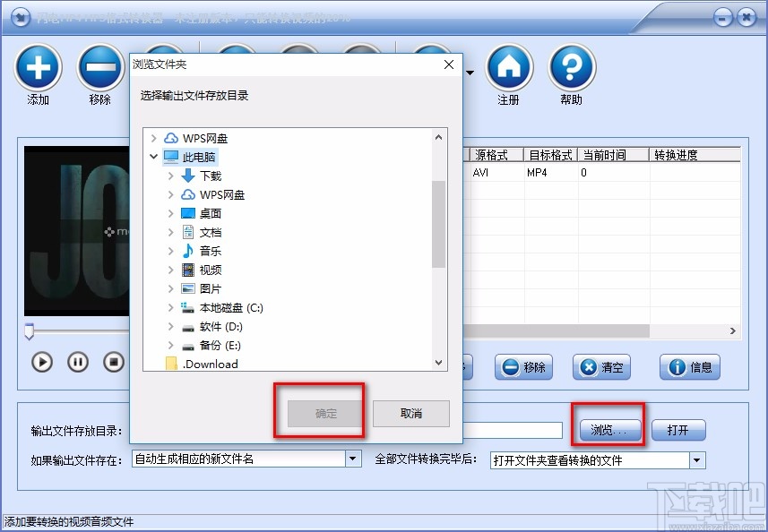Pause the preview playback
The image size is (768, 532).
pyautogui.click(x=78, y=362)
